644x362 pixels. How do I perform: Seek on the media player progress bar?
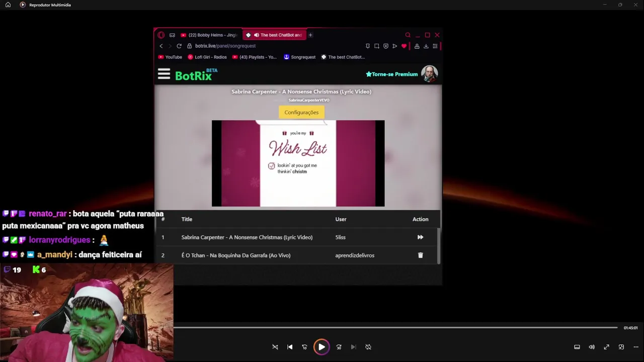point(395,328)
